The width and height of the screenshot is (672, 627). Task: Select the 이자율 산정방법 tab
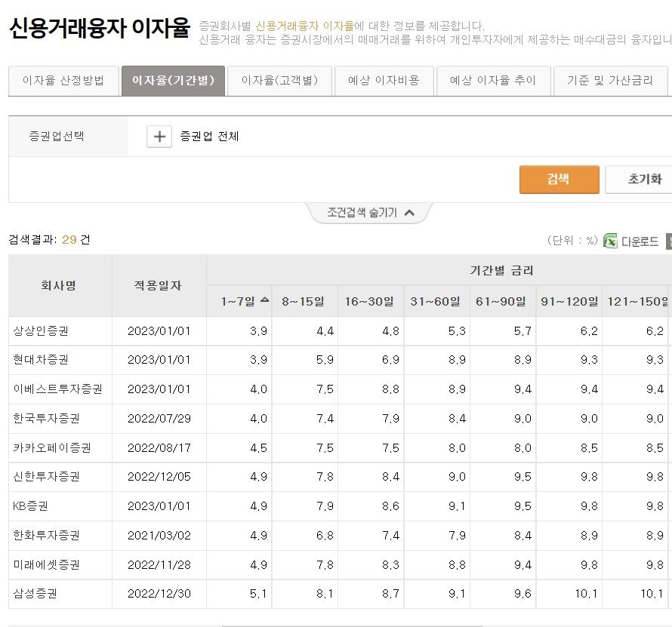click(63, 81)
